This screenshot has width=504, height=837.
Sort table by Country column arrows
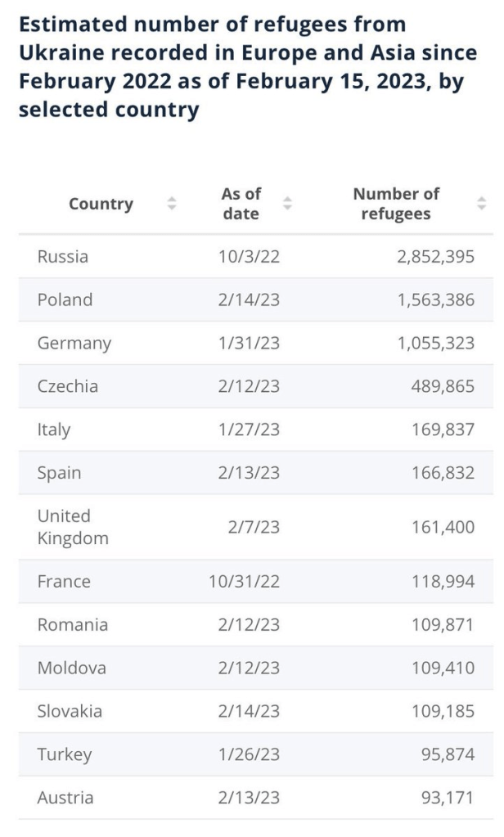(x=172, y=204)
